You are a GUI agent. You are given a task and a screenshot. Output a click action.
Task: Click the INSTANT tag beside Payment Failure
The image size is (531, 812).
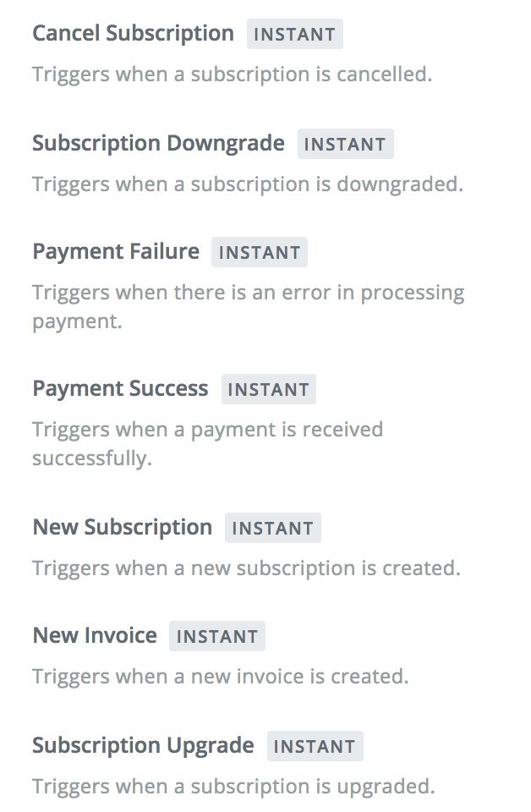pos(259,253)
